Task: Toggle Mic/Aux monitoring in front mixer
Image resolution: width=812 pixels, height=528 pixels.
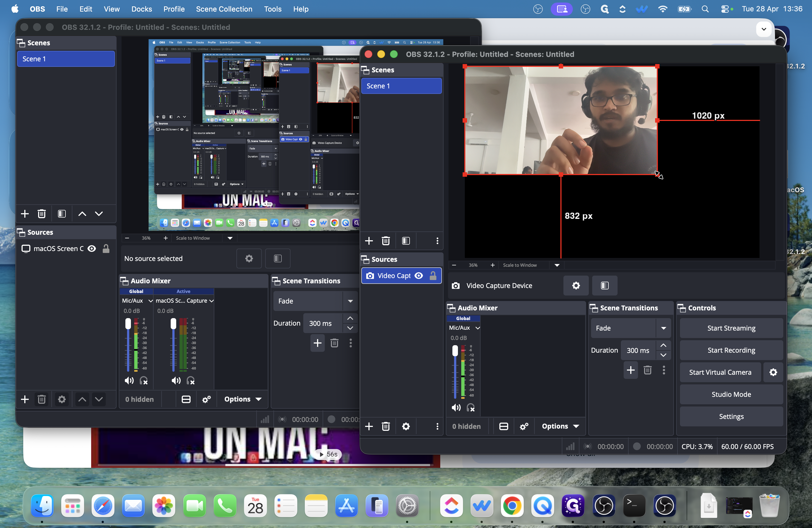Action: 471,408
